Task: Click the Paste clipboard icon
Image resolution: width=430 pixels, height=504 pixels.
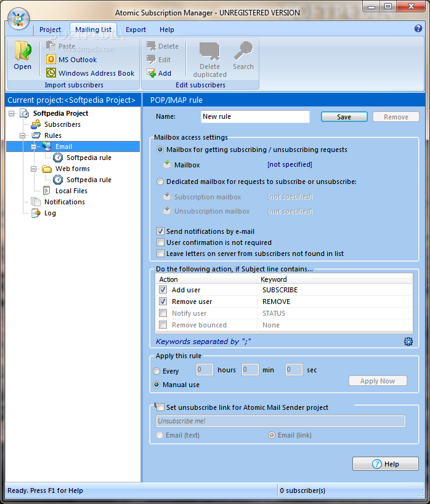Action: [51, 46]
